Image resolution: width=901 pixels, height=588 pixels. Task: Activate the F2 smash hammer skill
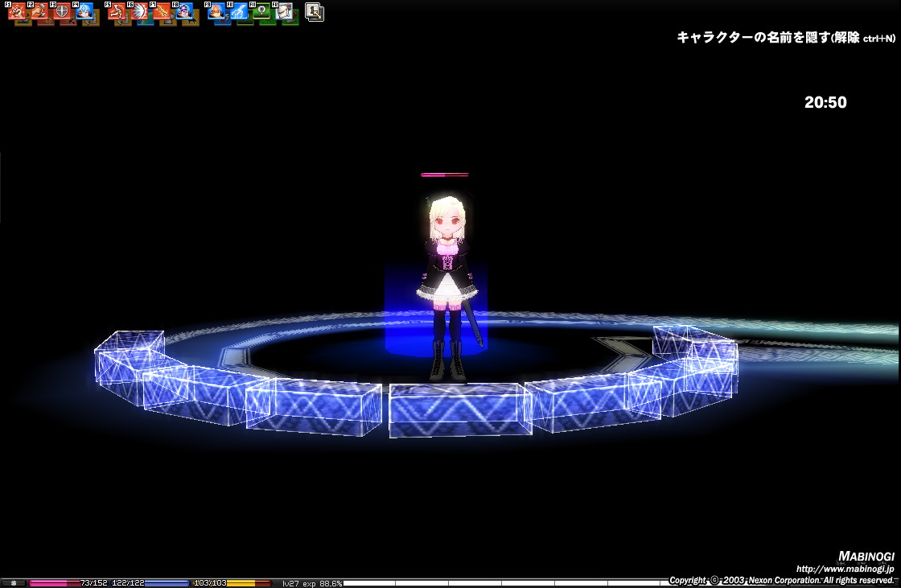(39, 11)
